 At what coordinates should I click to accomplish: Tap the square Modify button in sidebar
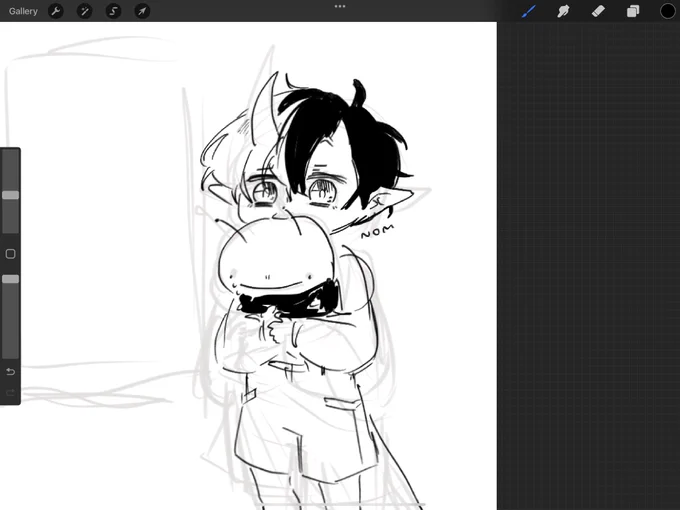[10, 254]
